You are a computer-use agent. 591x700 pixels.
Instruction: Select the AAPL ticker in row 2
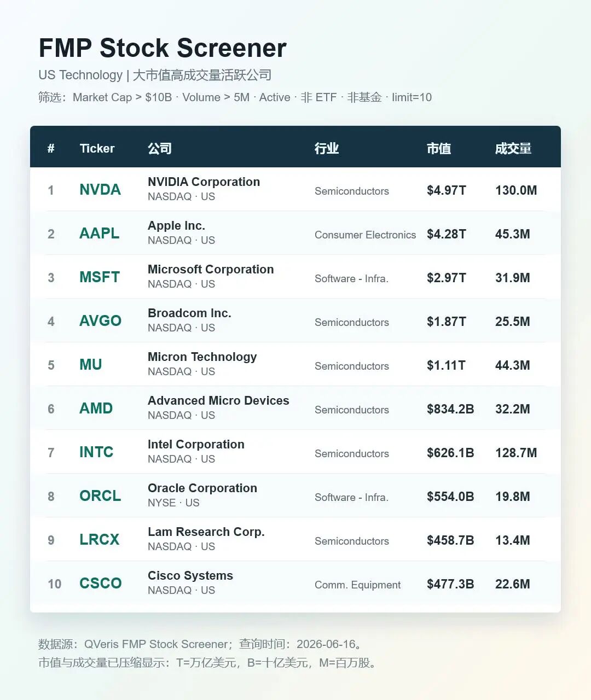tap(99, 234)
